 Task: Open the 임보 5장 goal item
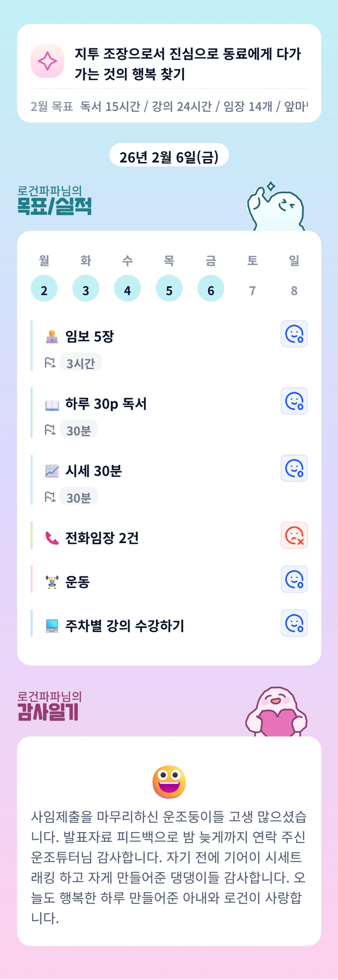(x=90, y=337)
